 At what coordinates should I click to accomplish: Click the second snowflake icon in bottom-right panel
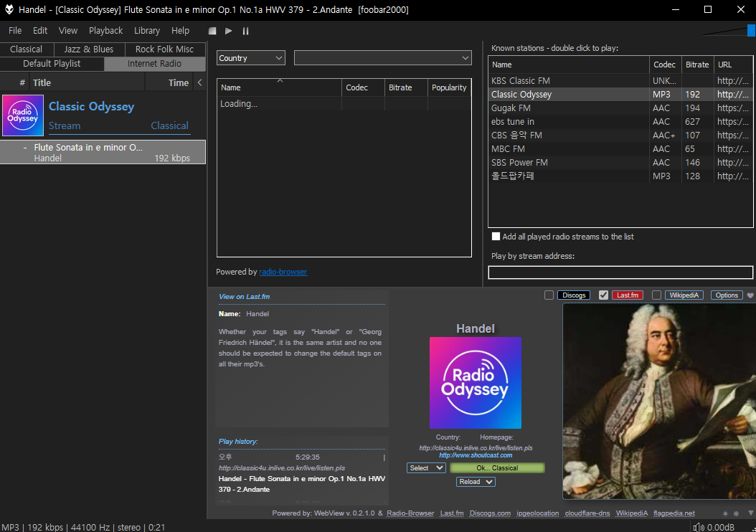(736, 513)
